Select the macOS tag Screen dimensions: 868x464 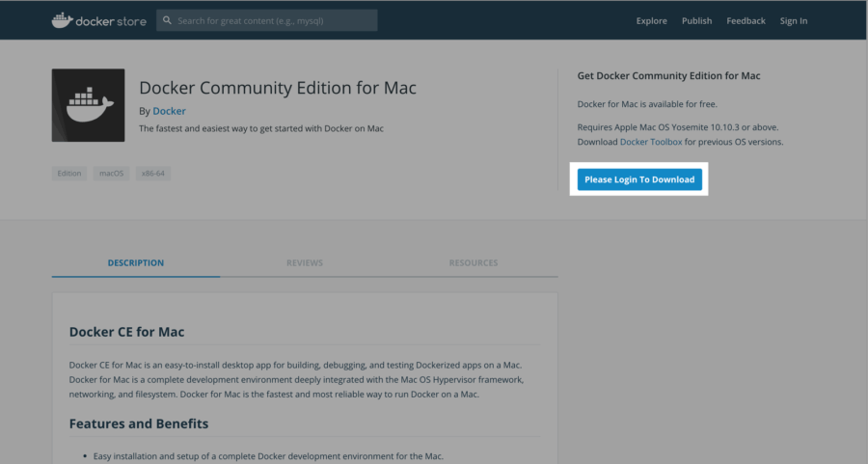pos(112,174)
